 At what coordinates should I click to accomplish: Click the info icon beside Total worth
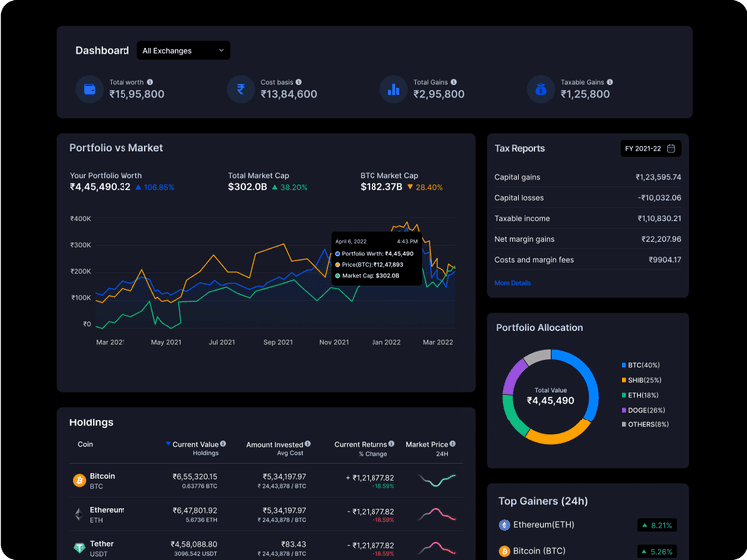148,82
